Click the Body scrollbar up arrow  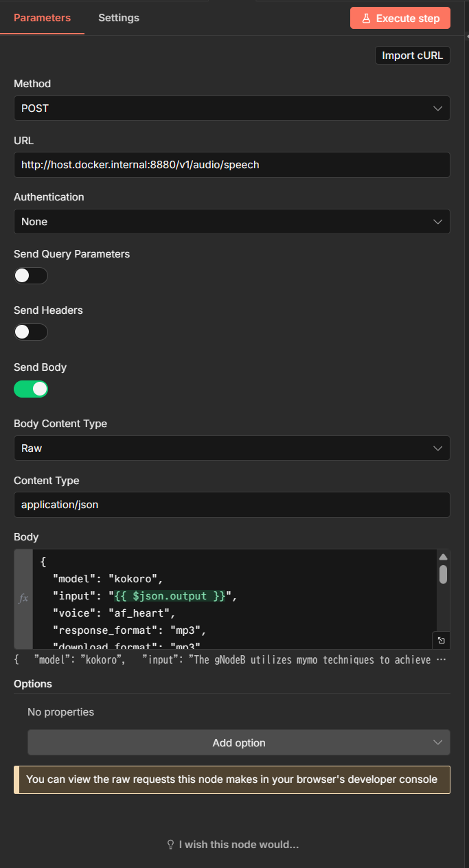(x=443, y=557)
